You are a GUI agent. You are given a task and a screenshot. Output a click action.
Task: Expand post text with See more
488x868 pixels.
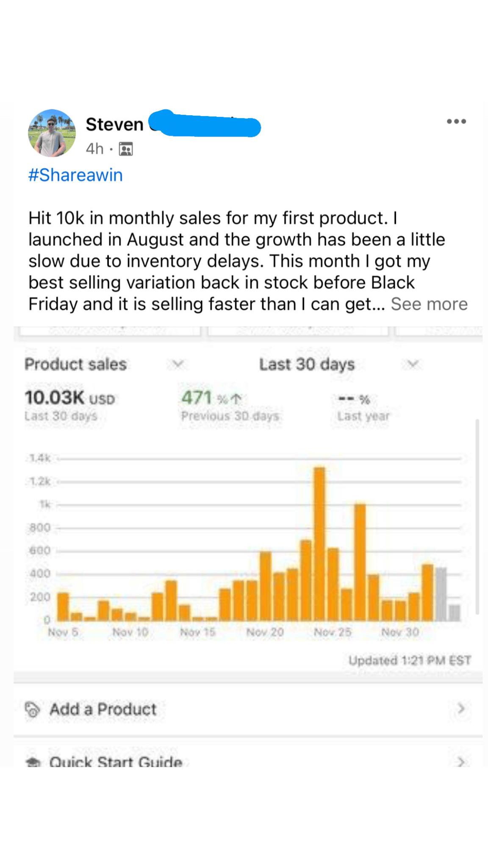point(429,304)
